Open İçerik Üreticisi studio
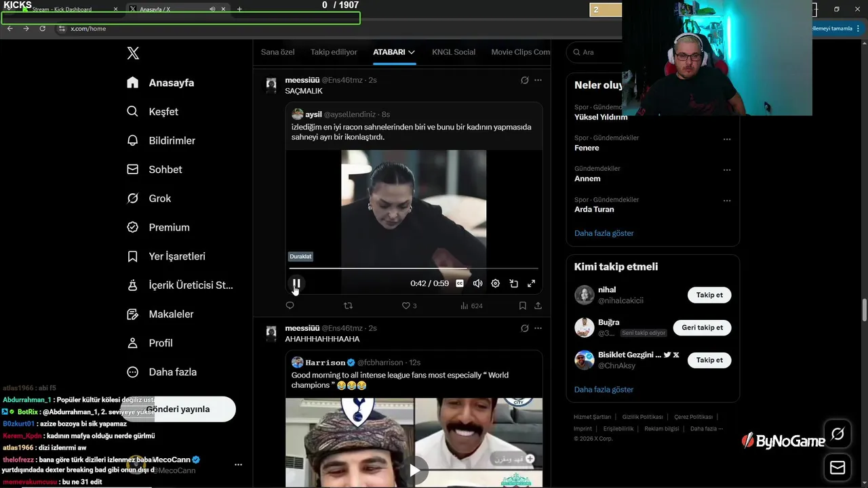Viewport: 868px width, 488px height. 180,285
